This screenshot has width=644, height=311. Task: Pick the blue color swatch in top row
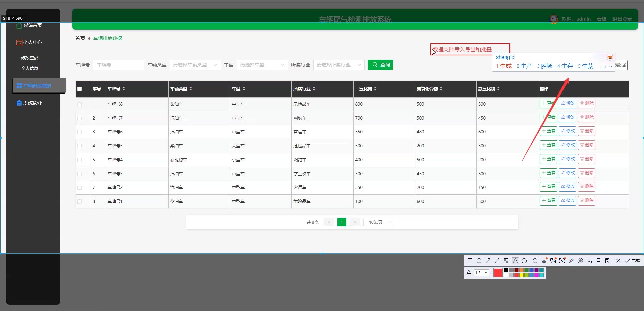coord(531,270)
